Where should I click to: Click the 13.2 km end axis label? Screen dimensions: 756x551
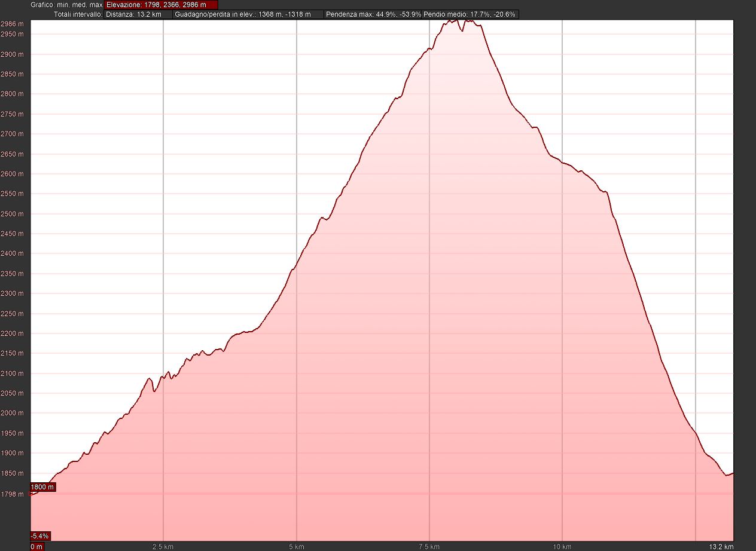click(x=721, y=546)
